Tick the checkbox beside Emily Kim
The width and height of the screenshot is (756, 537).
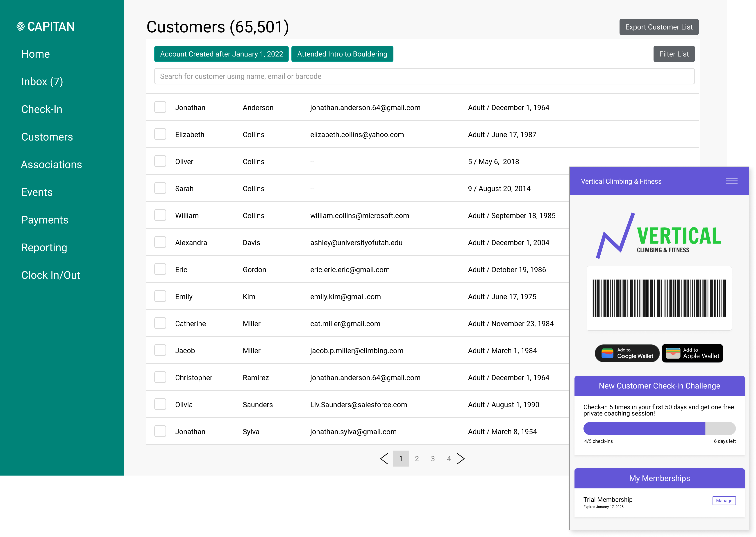160,296
